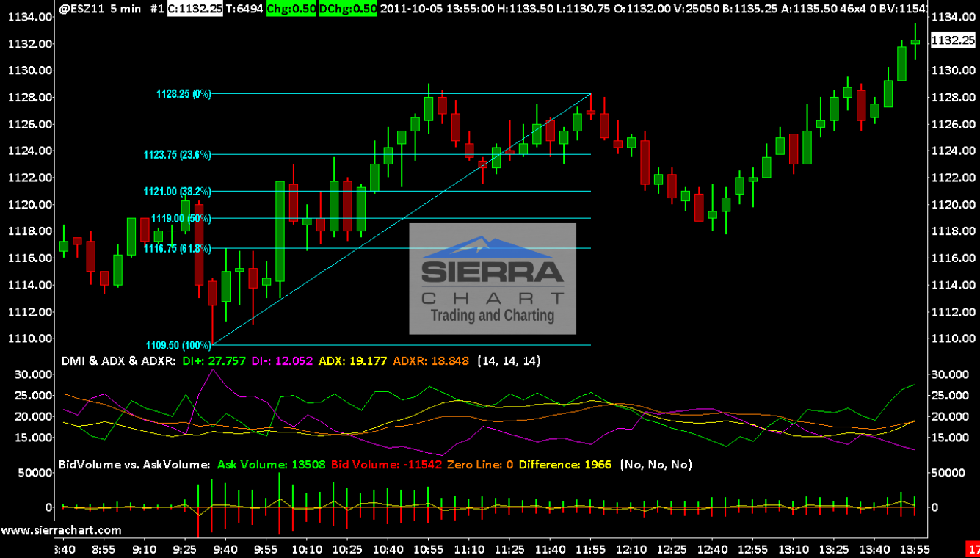Viewport: 980px width, 558px height.
Task: Click the 1121.00 (38.2%) retracement label
Action: pyautogui.click(x=178, y=191)
